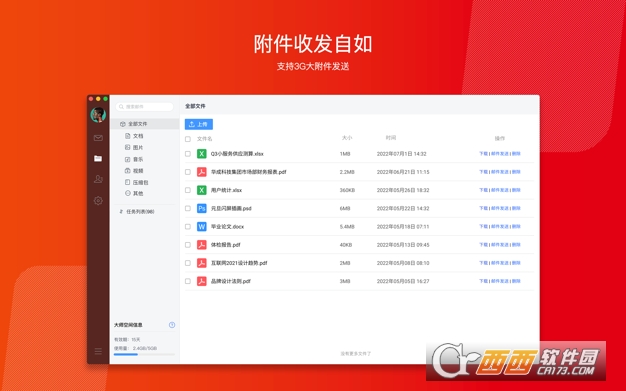
Task: Open the file folder icon in sidebar
Action: [98, 159]
